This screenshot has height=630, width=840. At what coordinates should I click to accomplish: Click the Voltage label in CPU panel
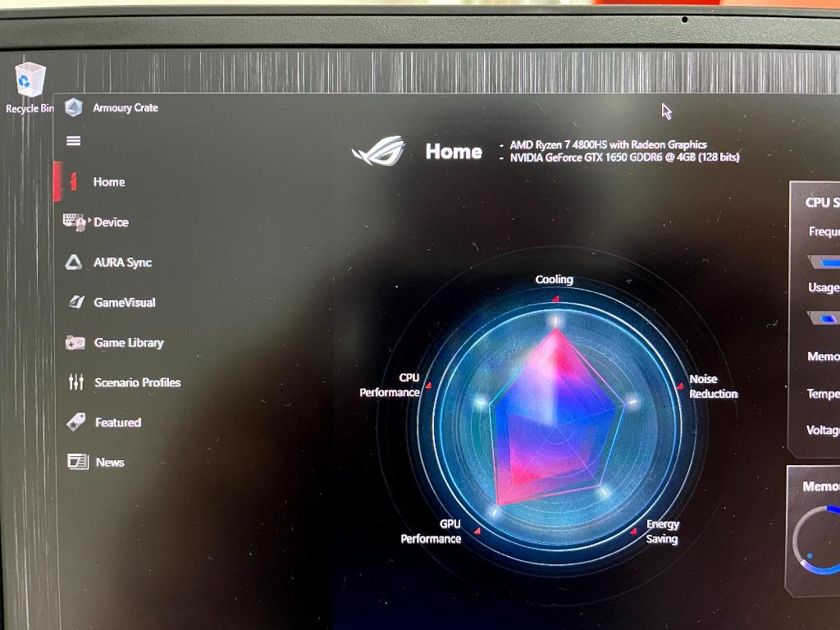[822, 430]
